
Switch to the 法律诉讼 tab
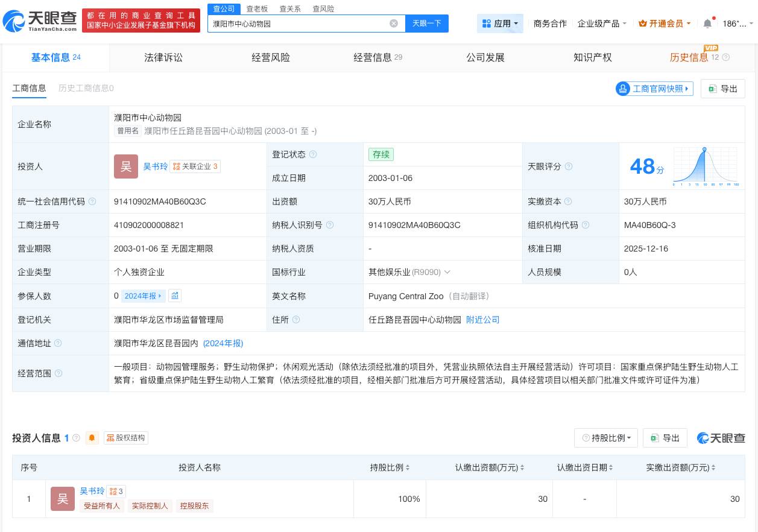coord(163,57)
